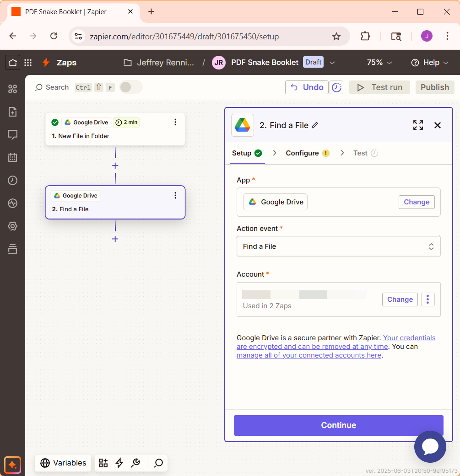This screenshot has height=476, width=460.
Task: Open a new browser tab
Action: pos(151,11)
